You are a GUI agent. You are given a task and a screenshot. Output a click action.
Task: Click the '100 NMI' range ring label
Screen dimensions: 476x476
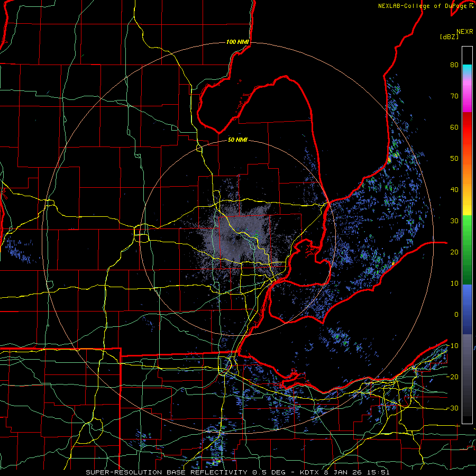click(x=237, y=42)
